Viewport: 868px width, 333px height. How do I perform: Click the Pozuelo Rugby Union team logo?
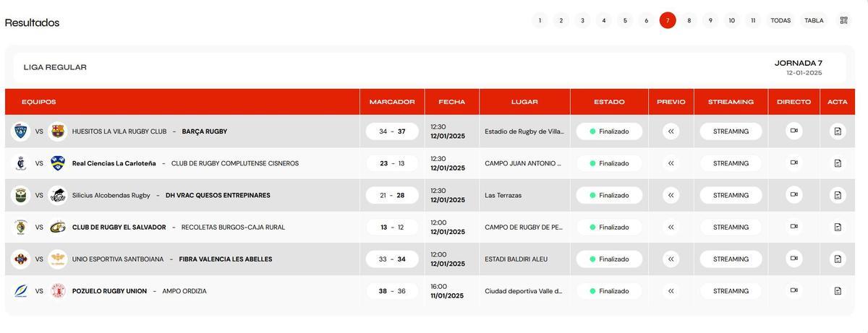21,291
